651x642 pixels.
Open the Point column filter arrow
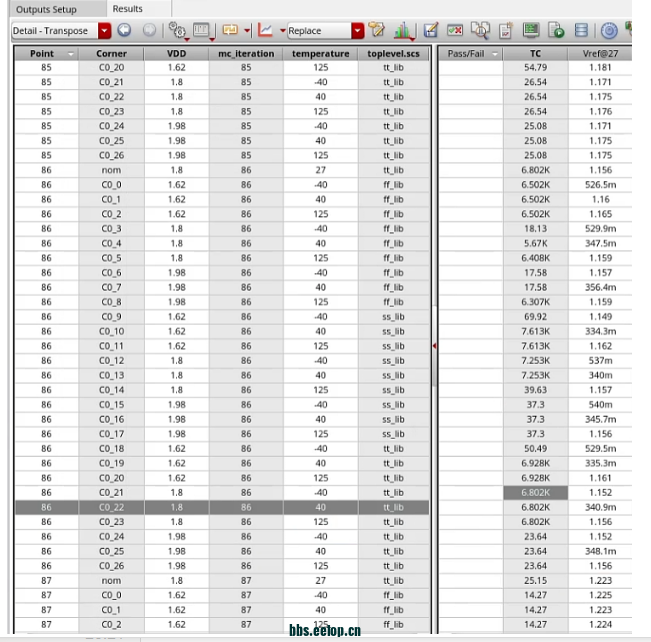[71, 54]
